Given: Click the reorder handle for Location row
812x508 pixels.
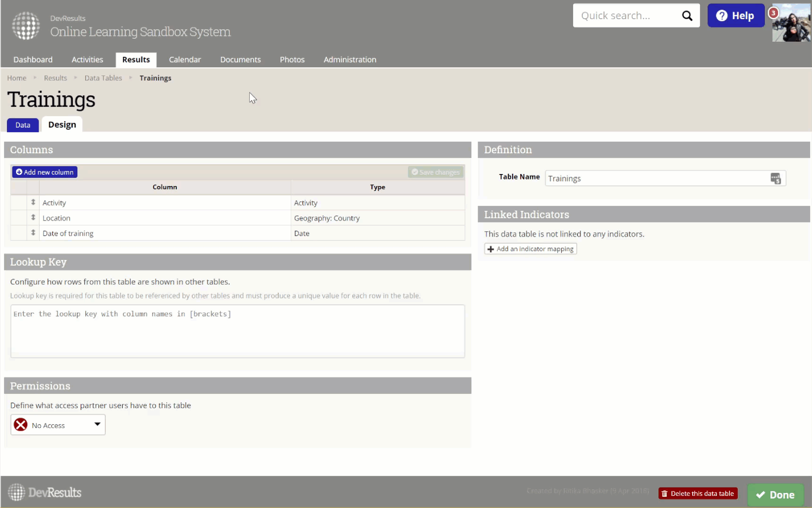Looking at the screenshot, I should click(33, 217).
